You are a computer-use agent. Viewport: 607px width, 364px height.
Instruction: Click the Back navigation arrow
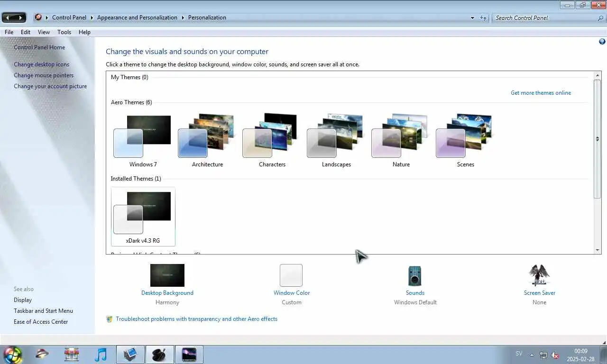click(8, 18)
